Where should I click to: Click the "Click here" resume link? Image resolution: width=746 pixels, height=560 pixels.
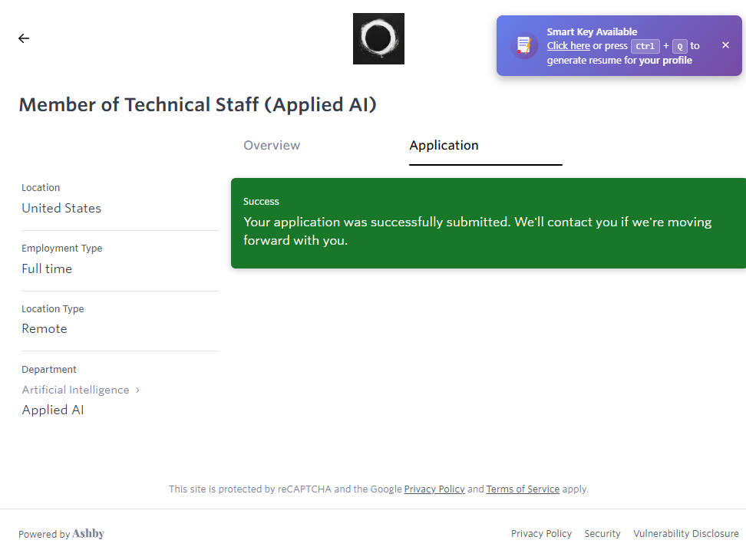568,46
